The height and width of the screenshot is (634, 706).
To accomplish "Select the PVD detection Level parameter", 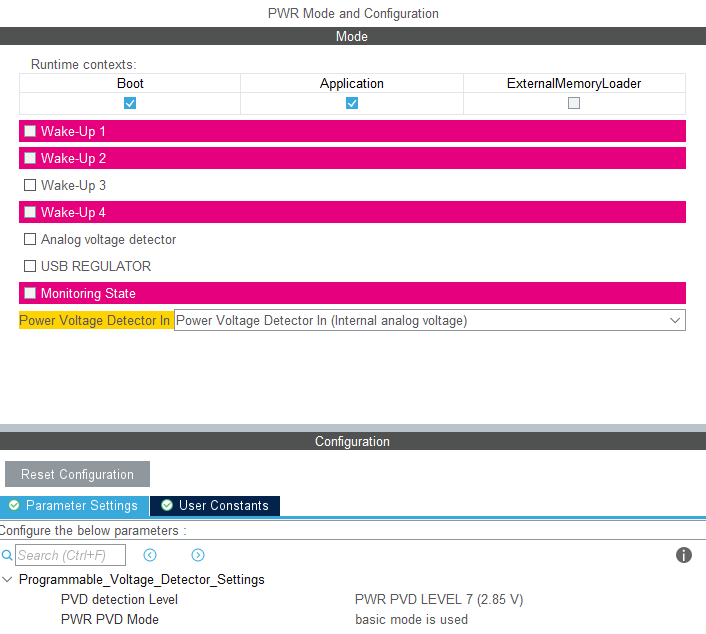I will [x=119, y=599].
